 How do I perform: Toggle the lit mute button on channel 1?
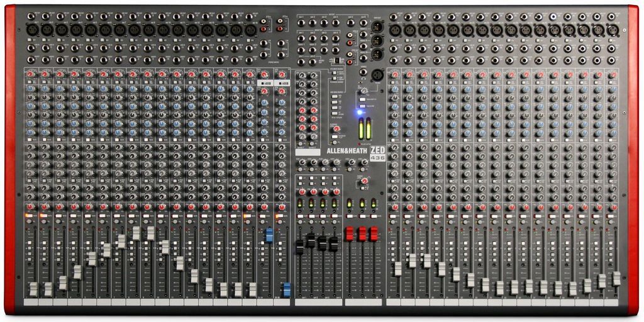coord(29,216)
